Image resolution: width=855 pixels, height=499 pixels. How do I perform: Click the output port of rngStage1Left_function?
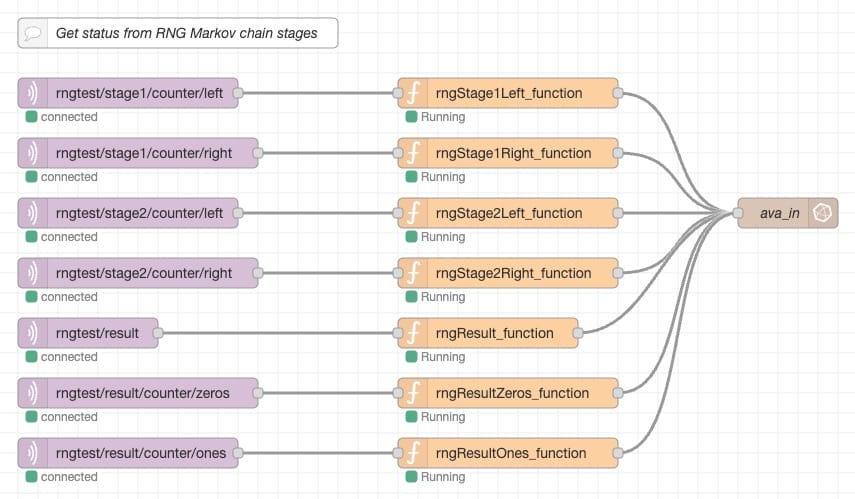[618, 93]
